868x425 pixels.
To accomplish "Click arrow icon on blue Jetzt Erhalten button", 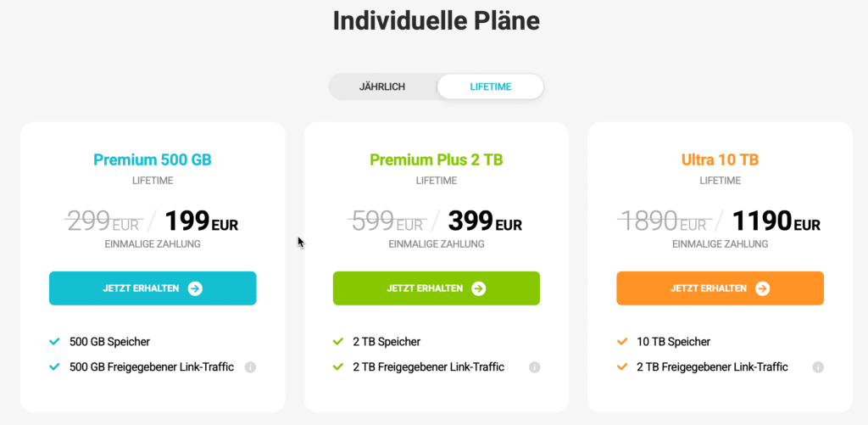I will pos(195,288).
